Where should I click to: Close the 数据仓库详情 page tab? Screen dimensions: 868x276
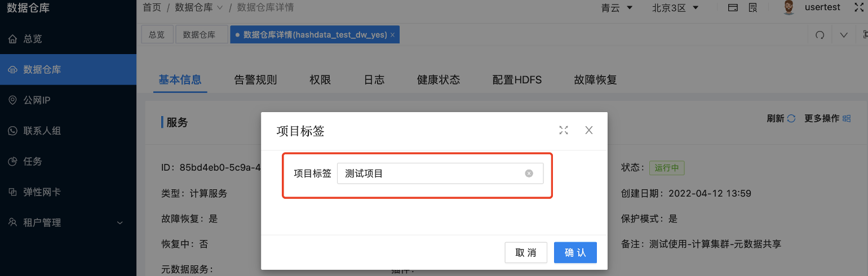392,35
